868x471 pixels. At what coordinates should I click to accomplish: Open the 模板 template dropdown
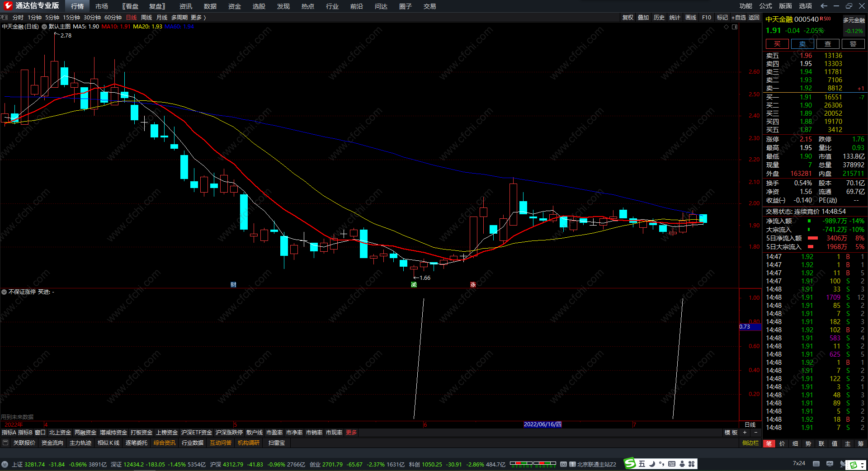coord(731,433)
